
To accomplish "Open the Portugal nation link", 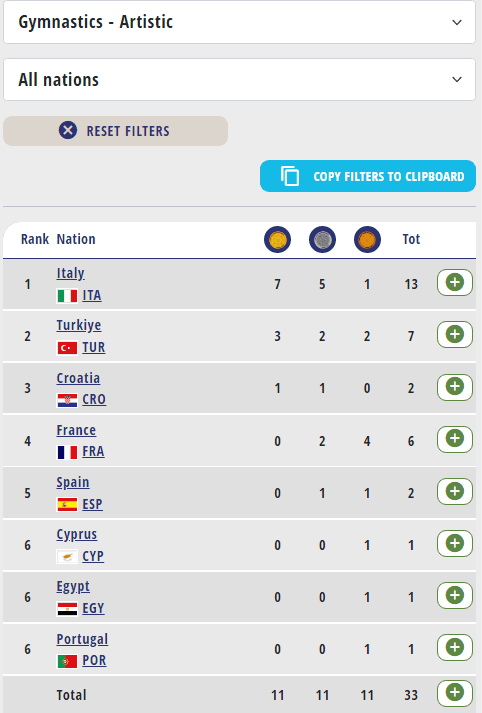I will (82, 639).
